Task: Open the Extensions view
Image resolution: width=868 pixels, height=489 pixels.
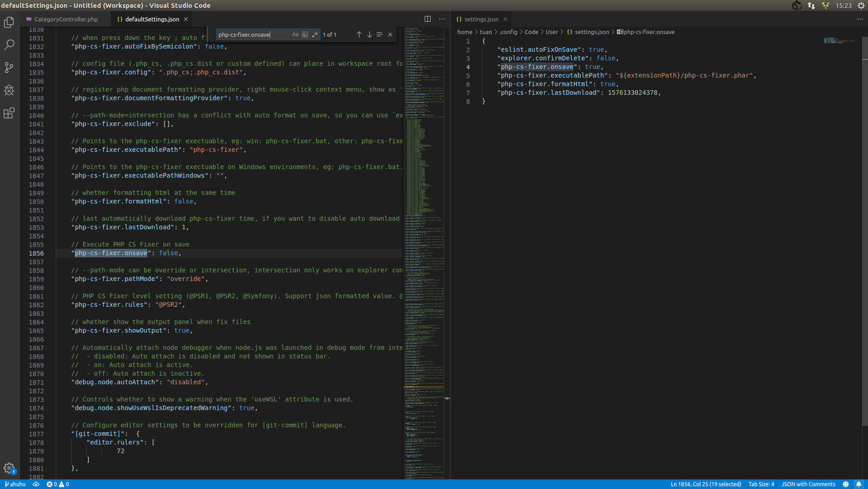Action: 9,113
